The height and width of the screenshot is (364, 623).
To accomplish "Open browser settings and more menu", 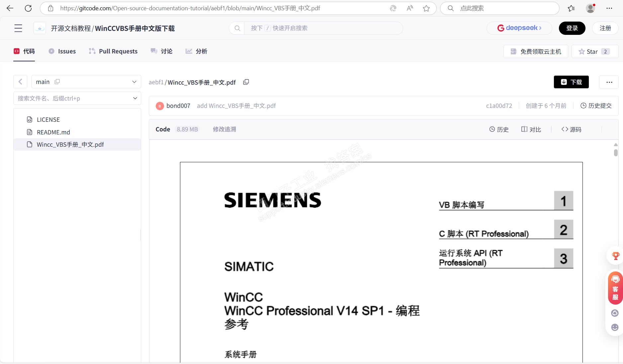I will pyautogui.click(x=609, y=8).
